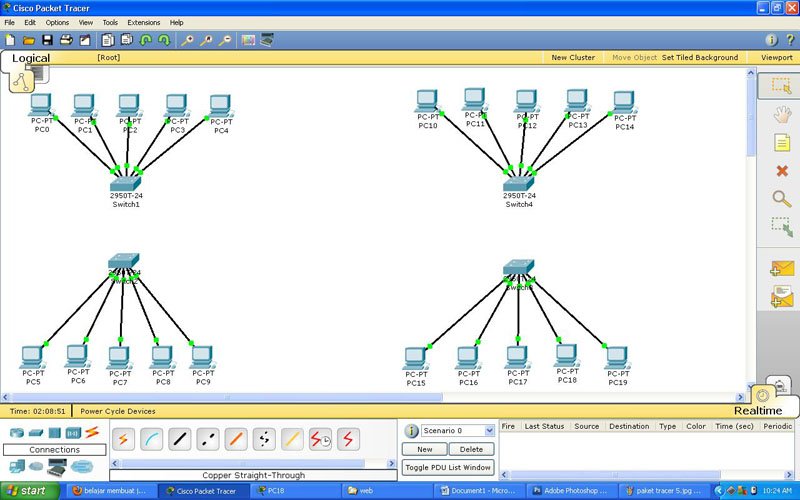Open the Edit menu
Image resolution: width=800 pixels, height=500 pixels.
click(30, 22)
